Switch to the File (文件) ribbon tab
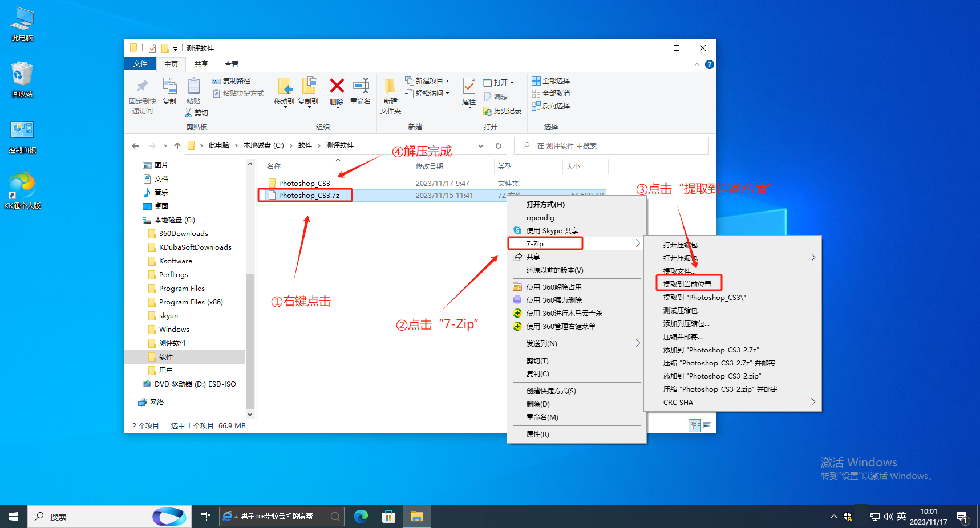The width and height of the screenshot is (980, 528). tap(140, 64)
